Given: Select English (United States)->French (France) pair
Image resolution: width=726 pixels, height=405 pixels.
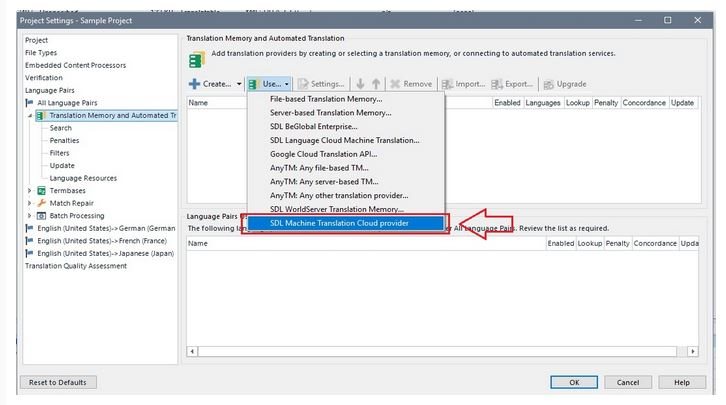Looking at the screenshot, I should (x=102, y=241).
